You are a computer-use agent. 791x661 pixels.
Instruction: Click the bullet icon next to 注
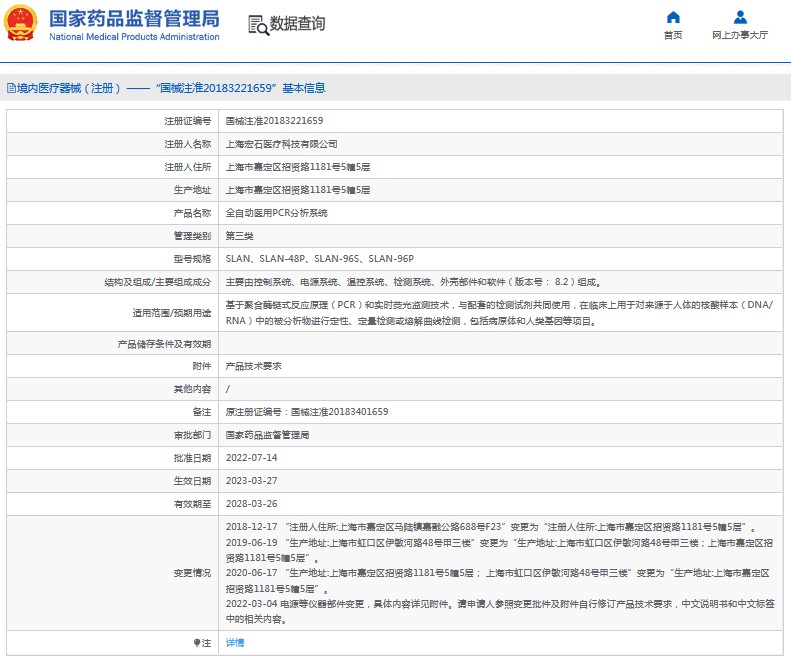(x=196, y=642)
